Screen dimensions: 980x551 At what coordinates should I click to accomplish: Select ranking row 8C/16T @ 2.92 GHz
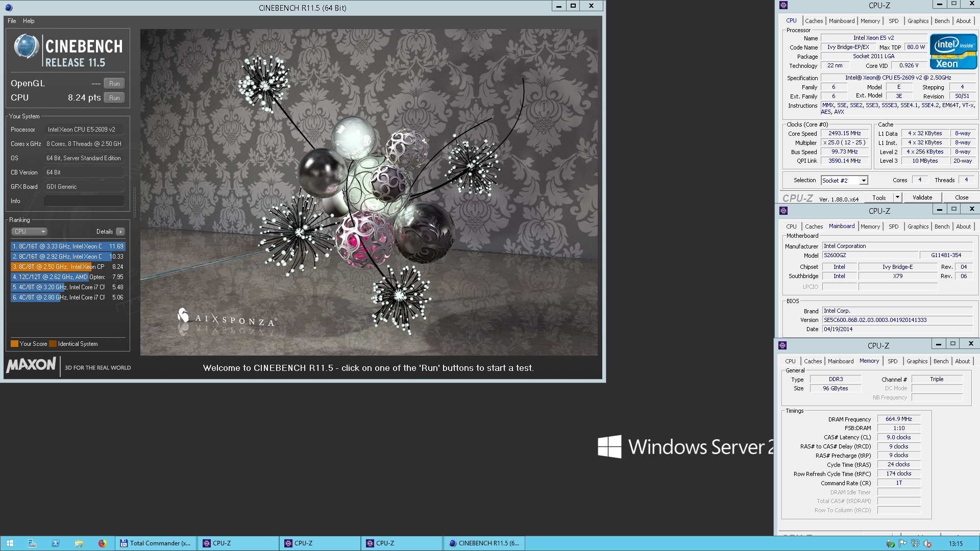point(68,257)
